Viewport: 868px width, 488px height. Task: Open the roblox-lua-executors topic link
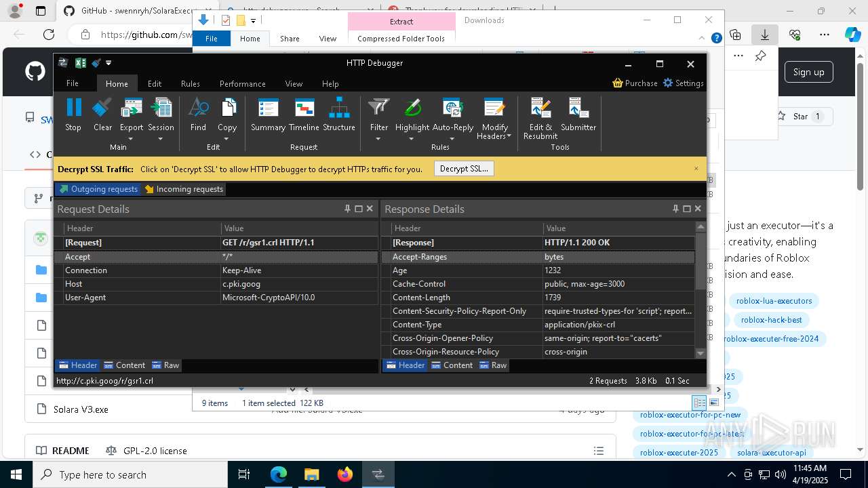pos(774,301)
